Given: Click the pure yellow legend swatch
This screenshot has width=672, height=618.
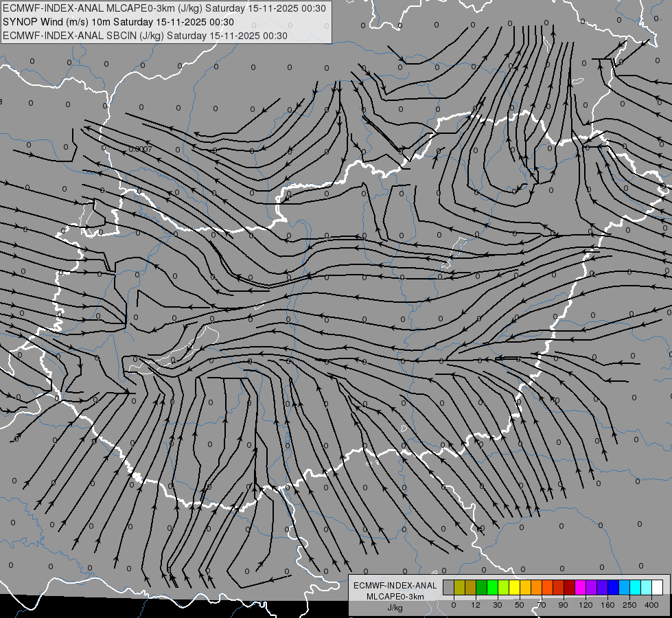Looking at the screenshot, I should coord(515,587).
